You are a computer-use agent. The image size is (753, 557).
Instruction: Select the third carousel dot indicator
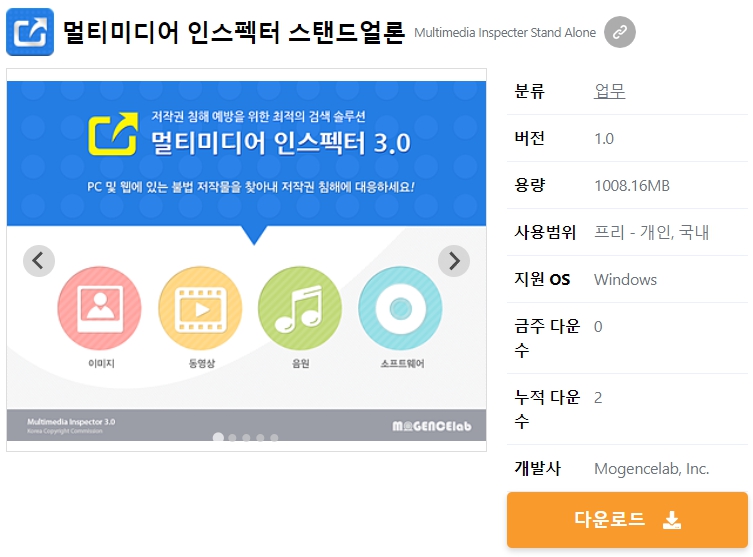pyautogui.click(x=246, y=438)
